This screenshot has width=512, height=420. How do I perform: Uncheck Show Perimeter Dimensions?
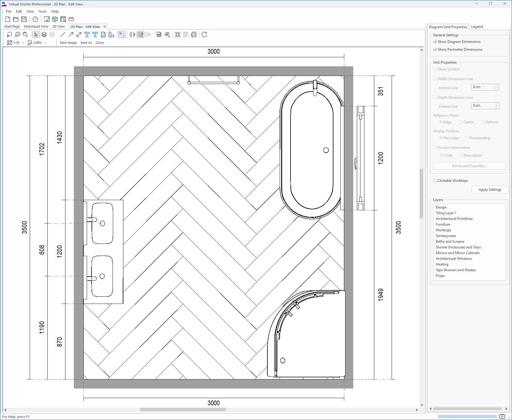(435, 49)
